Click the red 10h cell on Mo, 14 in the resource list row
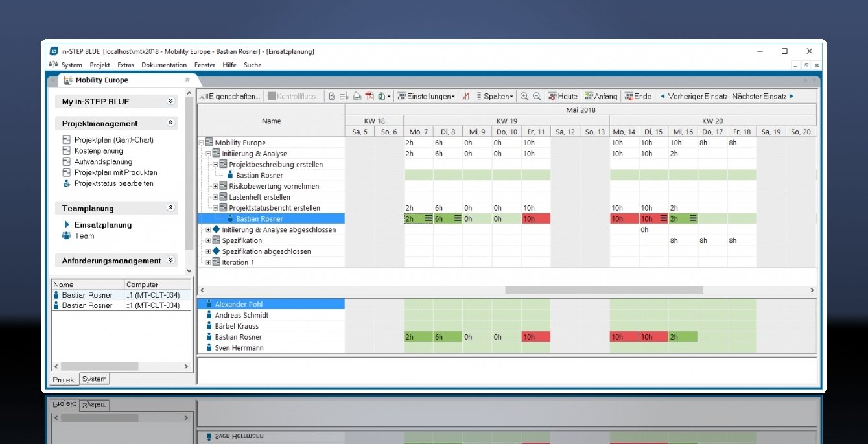Image resolution: width=868 pixels, height=444 pixels. 624,337
